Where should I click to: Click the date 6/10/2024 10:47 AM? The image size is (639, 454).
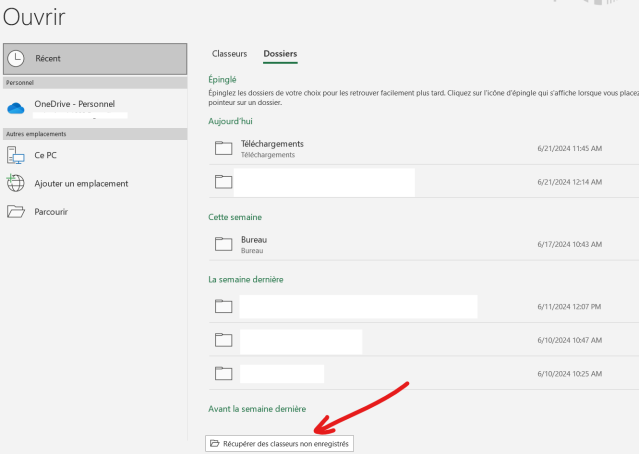(x=570, y=340)
